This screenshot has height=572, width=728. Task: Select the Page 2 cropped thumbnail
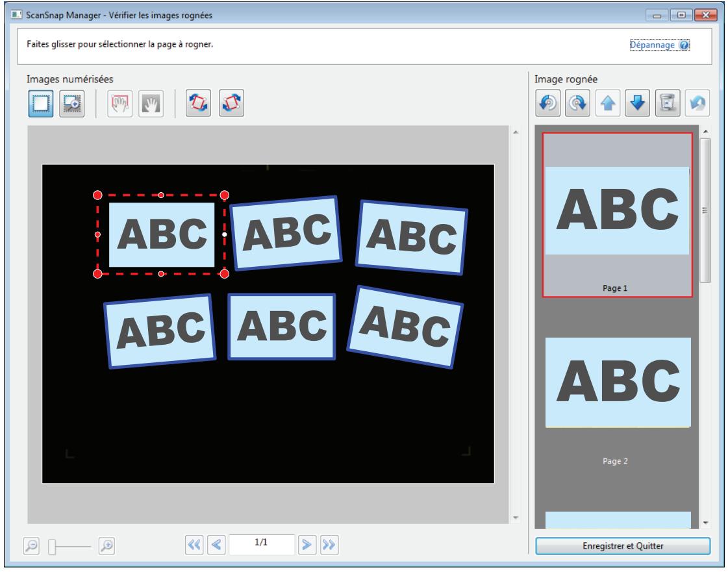click(x=618, y=399)
